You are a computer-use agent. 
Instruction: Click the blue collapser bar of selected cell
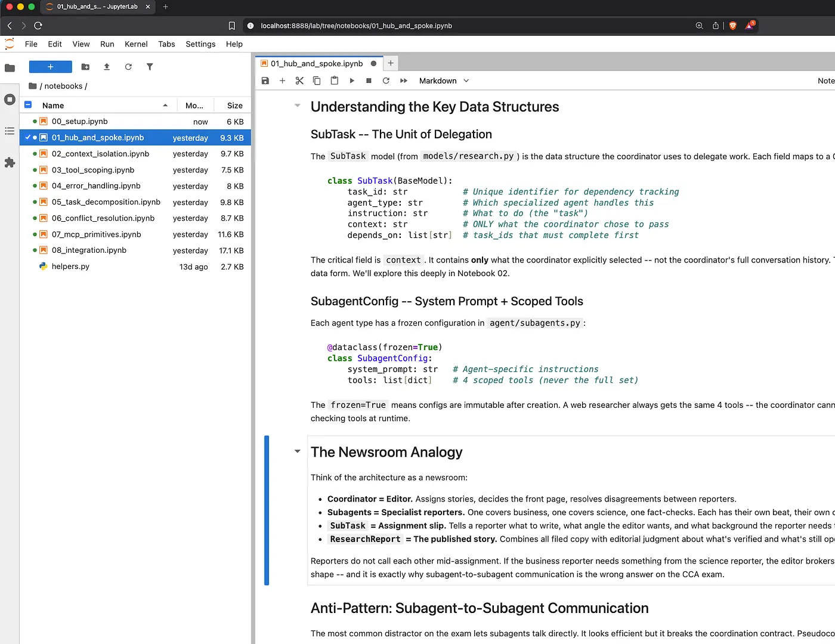[x=267, y=510]
